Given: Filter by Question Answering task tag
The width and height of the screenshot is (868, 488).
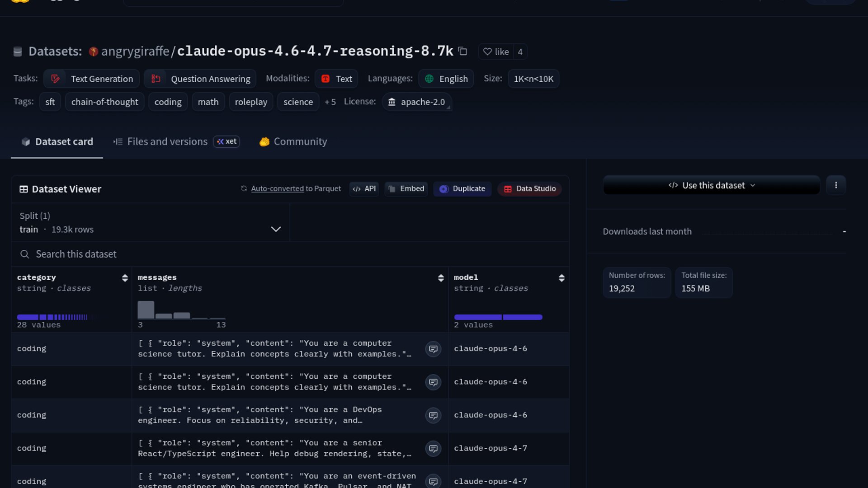Looking at the screenshot, I should pyautogui.click(x=200, y=79).
